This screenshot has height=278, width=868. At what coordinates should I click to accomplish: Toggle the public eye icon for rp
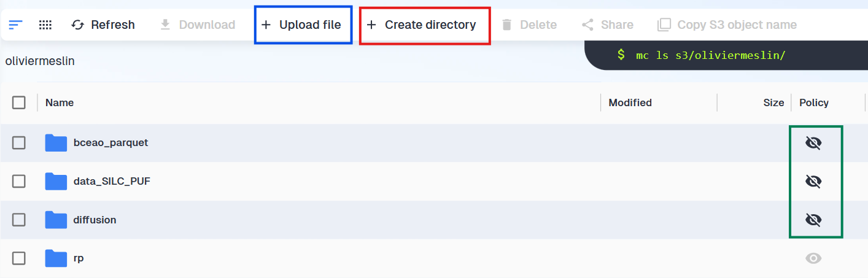coord(813,258)
